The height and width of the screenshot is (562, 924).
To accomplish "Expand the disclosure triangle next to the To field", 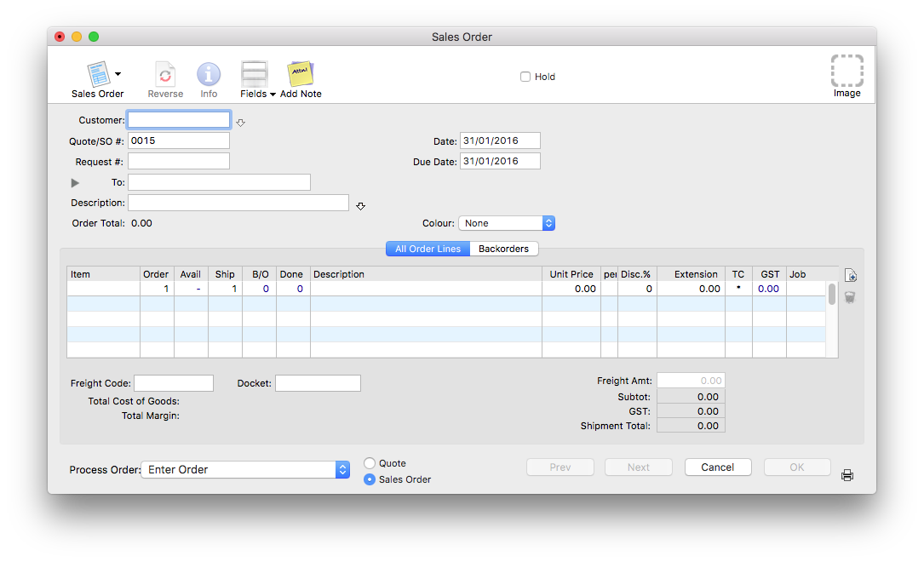I will pyautogui.click(x=73, y=181).
